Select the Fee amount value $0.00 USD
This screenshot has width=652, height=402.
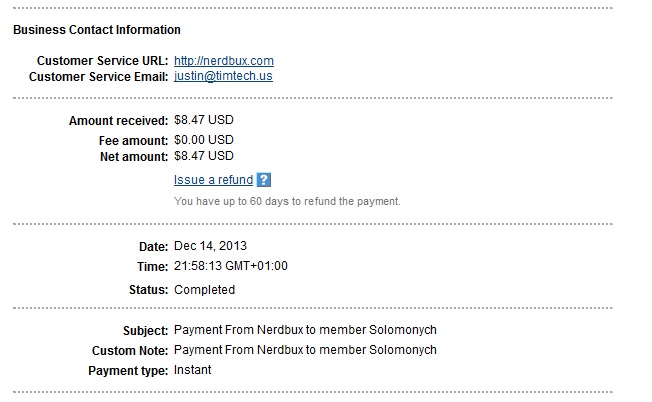204,140
